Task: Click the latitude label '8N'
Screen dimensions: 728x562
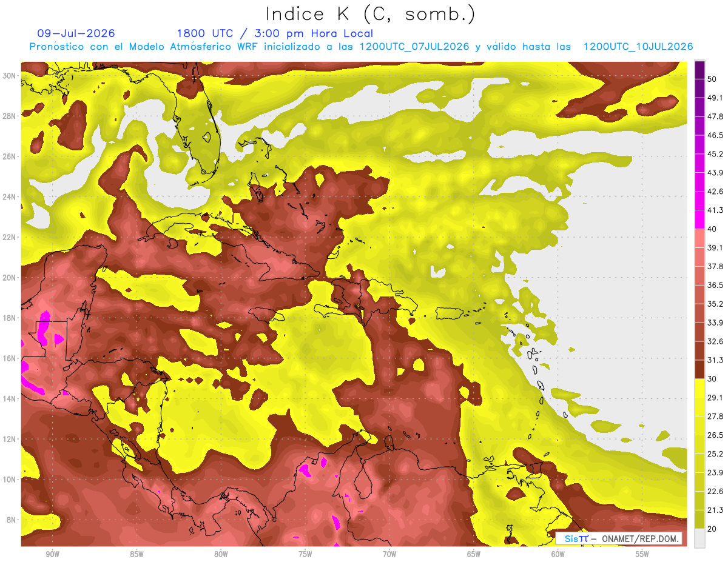Action: coord(12,520)
